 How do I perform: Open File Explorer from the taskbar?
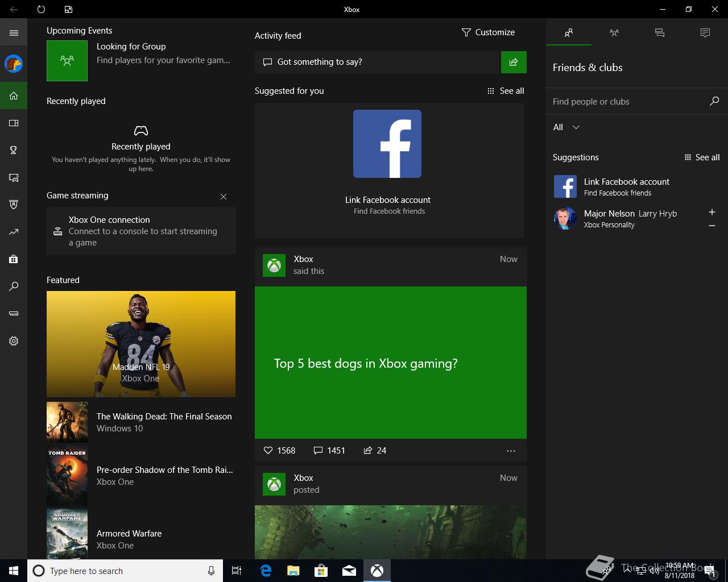click(293, 571)
